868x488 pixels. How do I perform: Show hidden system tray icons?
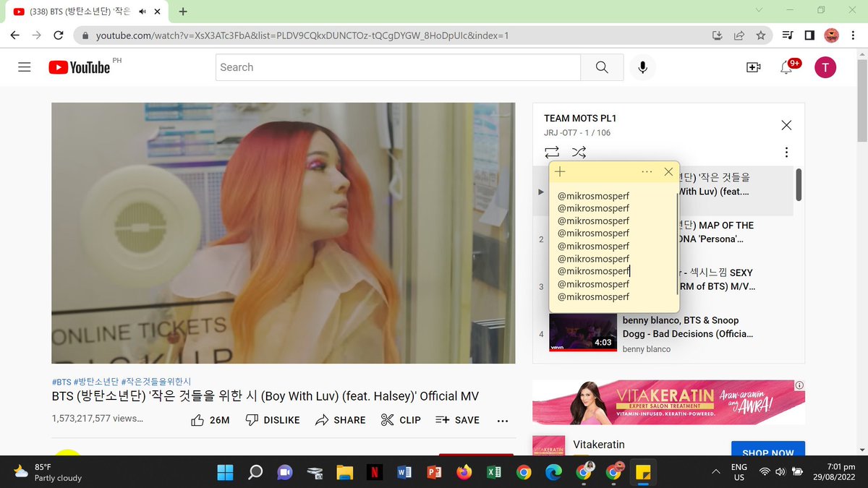716,472
